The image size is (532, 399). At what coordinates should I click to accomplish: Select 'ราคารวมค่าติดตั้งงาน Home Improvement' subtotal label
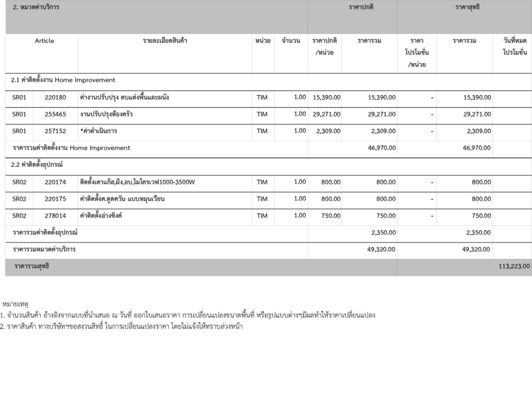click(71, 148)
